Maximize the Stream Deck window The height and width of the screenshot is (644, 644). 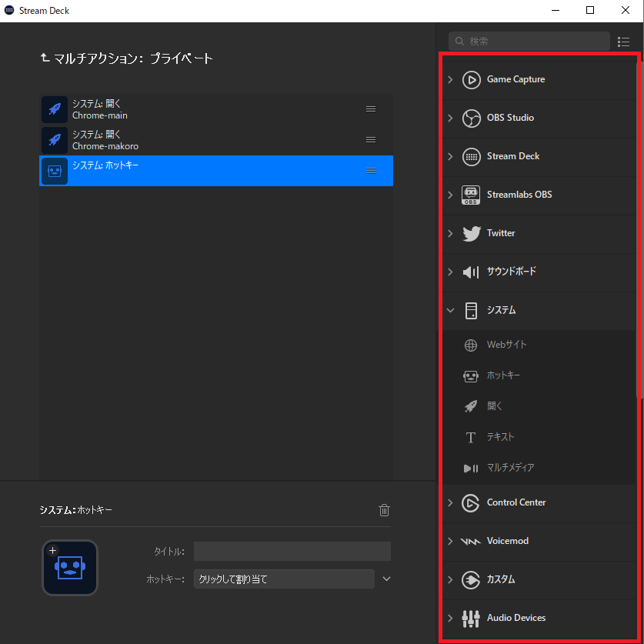[590, 10]
